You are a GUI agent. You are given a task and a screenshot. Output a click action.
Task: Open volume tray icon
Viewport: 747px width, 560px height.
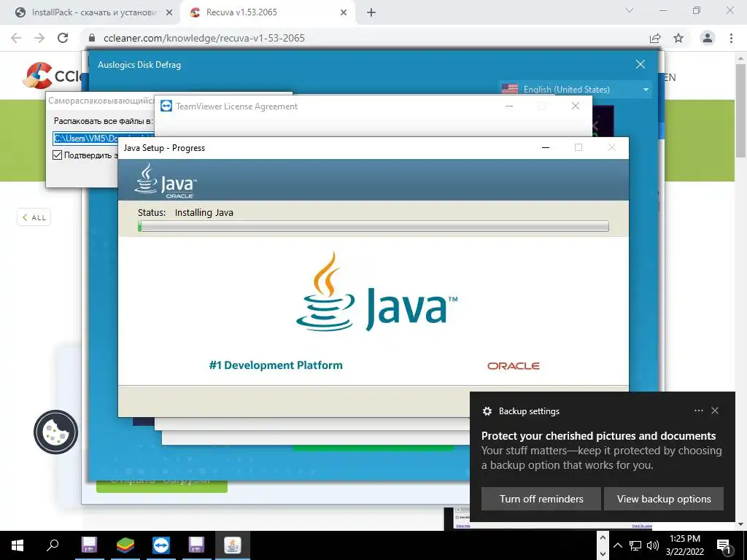(653, 545)
